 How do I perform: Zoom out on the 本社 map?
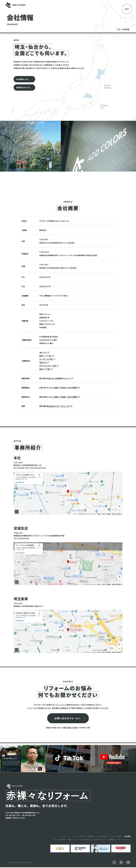(119, 510)
